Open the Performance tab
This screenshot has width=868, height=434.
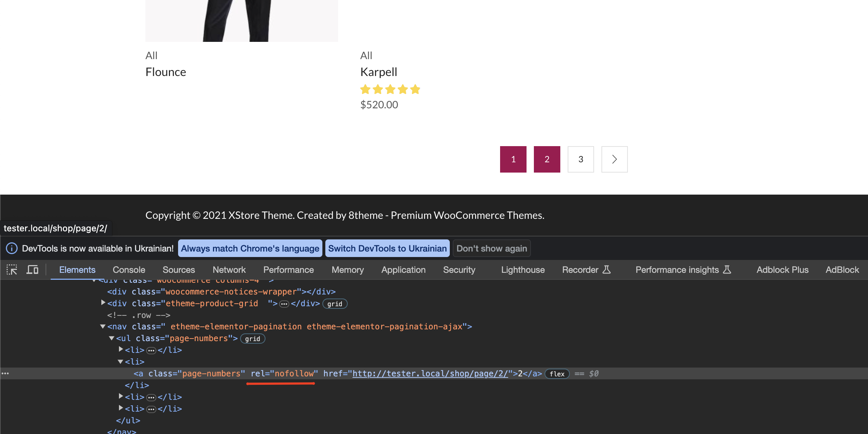click(289, 270)
